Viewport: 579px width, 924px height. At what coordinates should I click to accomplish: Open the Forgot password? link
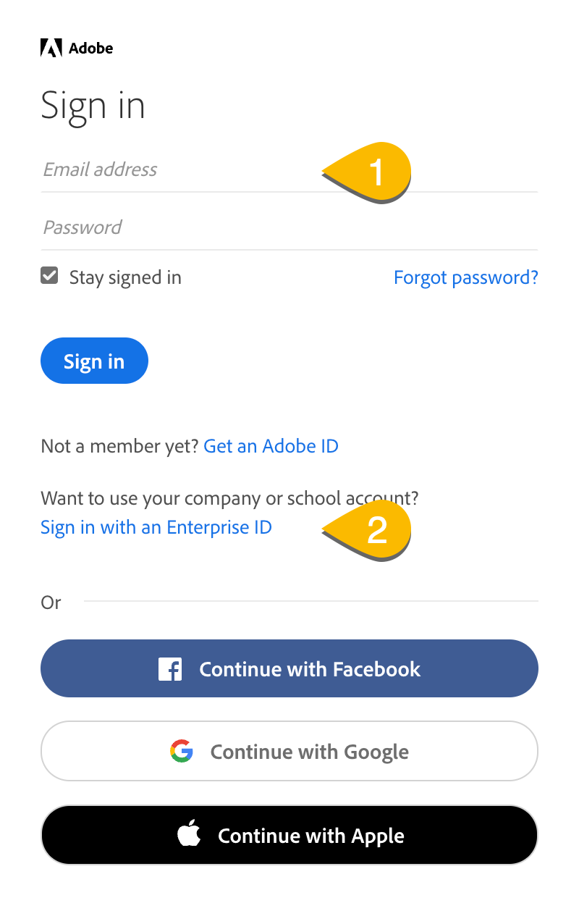click(466, 277)
